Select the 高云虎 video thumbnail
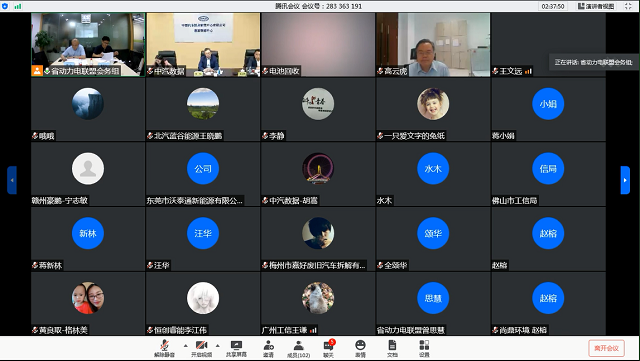This screenshot has height=361, width=640. (433, 45)
